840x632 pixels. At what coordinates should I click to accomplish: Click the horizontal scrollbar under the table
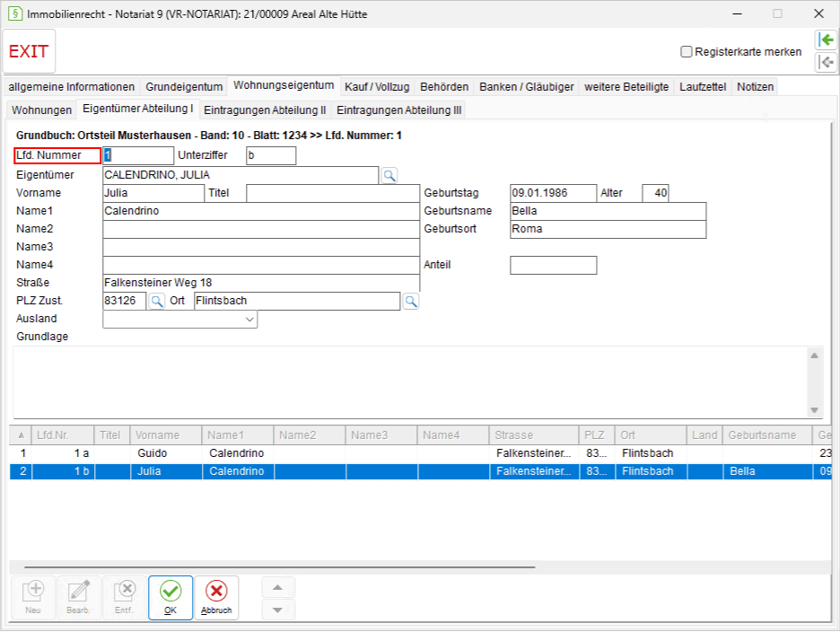(x=279, y=566)
